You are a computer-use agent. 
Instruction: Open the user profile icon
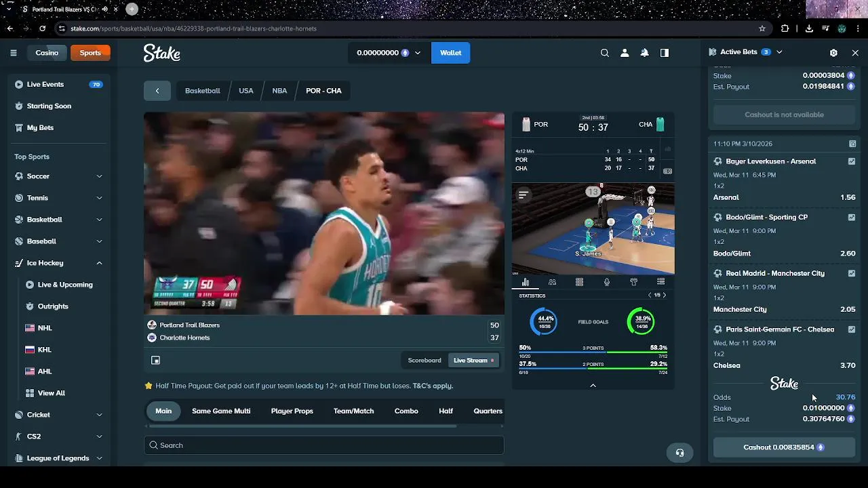pos(625,53)
